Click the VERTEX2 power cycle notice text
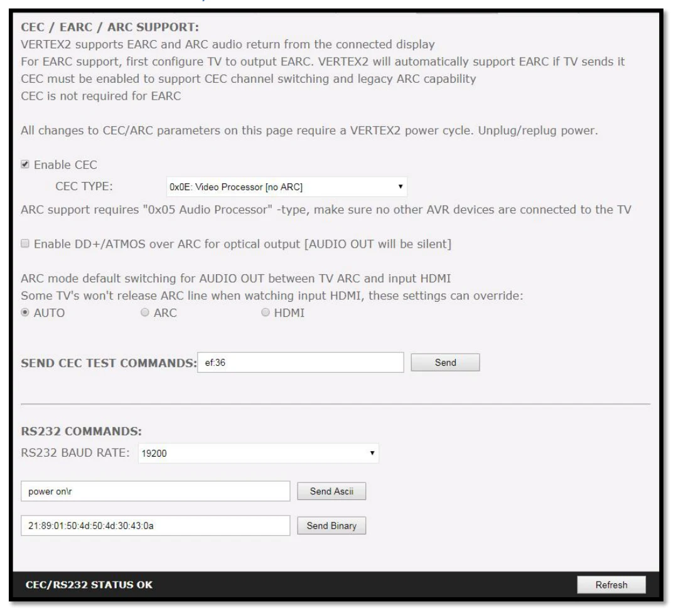Viewport: 678px width, 616px height. (309, 130)
